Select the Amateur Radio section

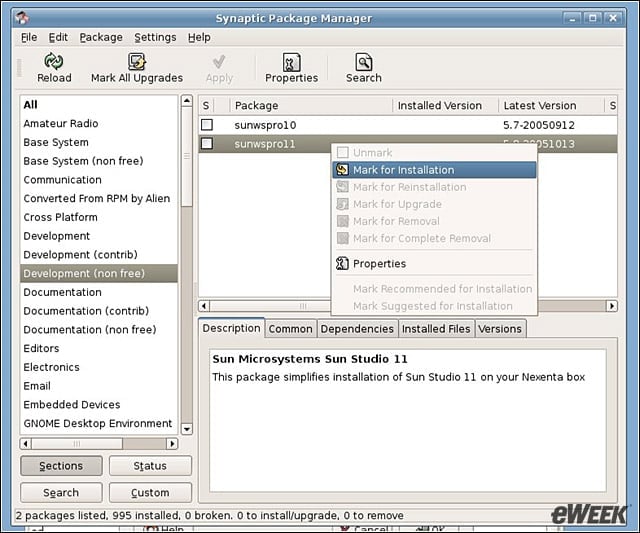click(99, 123)
